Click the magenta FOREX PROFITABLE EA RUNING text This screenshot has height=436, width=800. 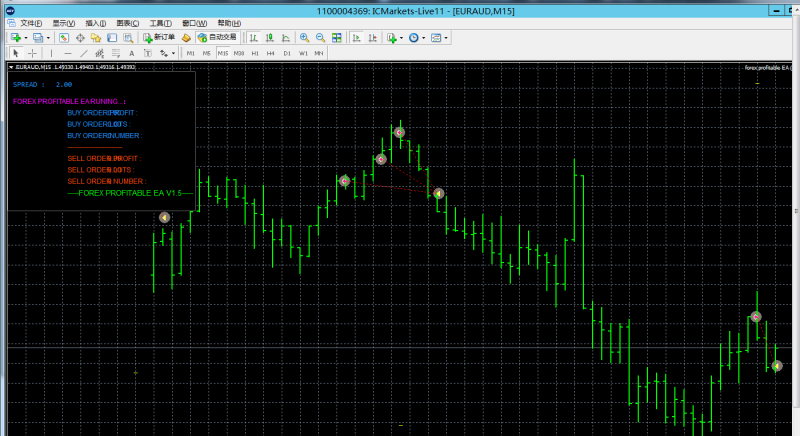point(69,101)
